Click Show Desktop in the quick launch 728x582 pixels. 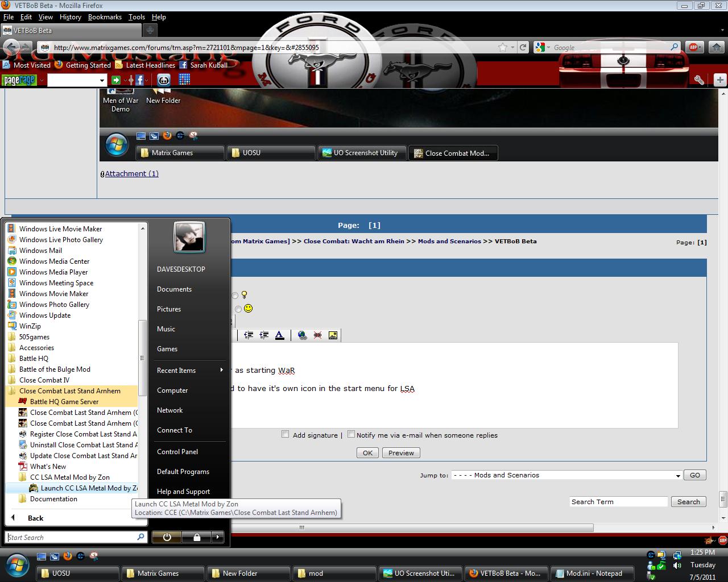pos(43,556)
